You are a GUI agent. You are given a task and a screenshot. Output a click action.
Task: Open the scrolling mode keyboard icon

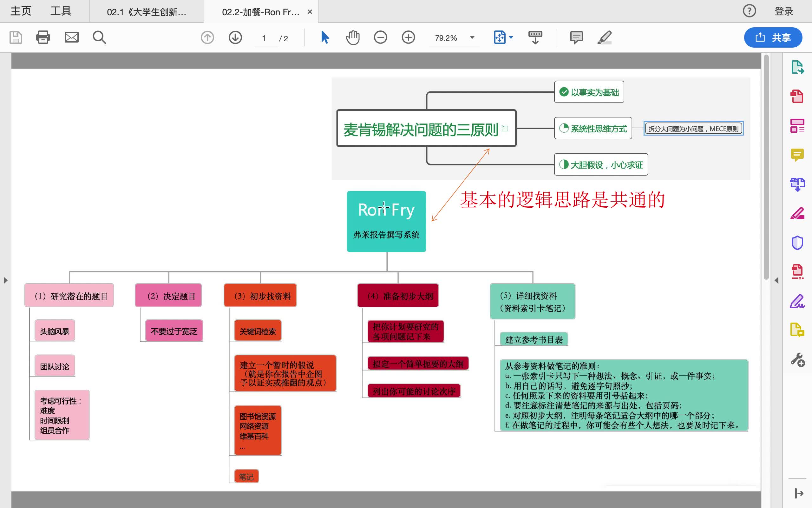(535, 37)
